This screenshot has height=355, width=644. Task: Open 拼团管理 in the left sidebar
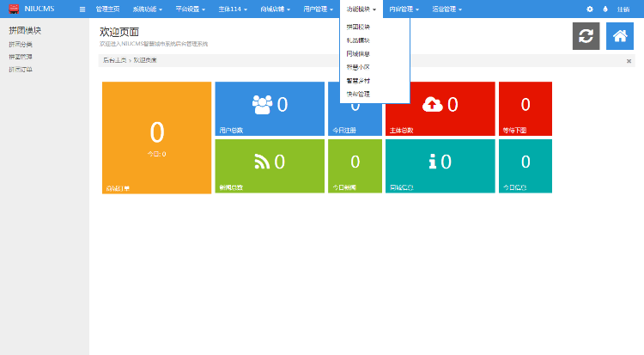click(x=21, y=57)
